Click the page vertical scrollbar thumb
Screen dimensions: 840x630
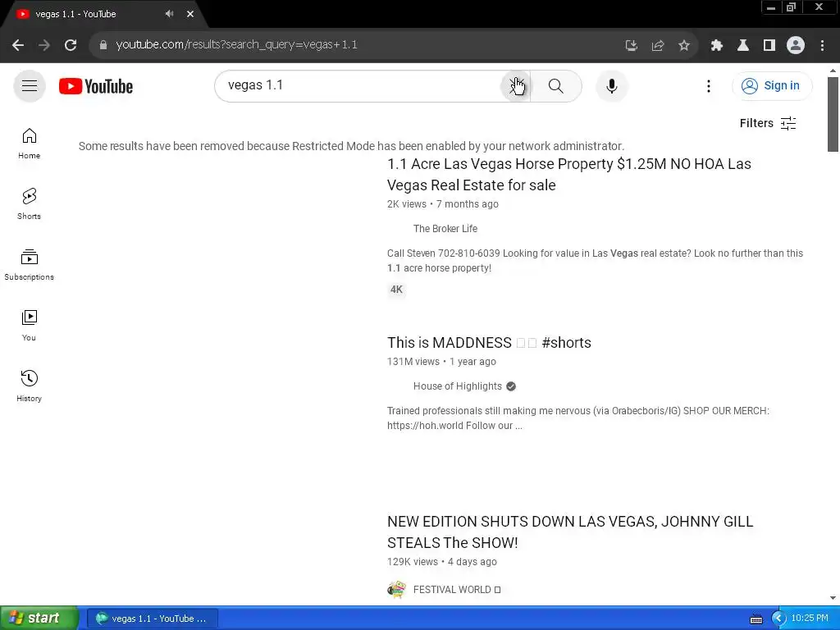tap(833, 114)
